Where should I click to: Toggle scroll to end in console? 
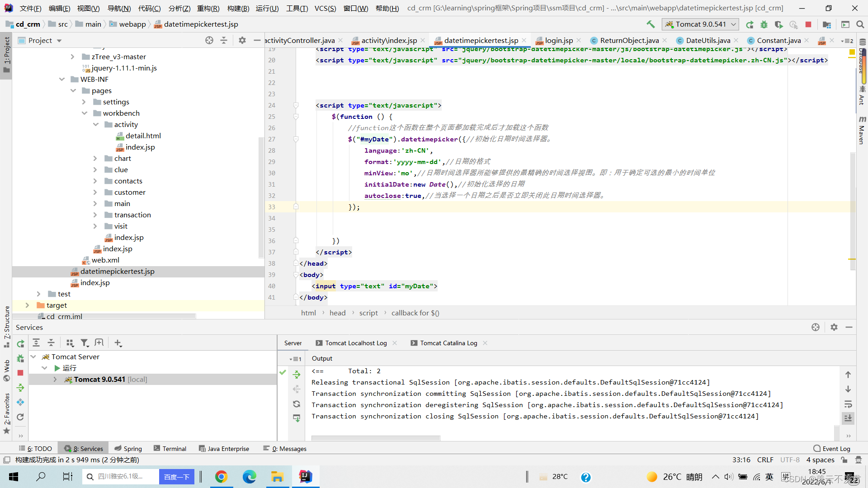pos(848,418)
